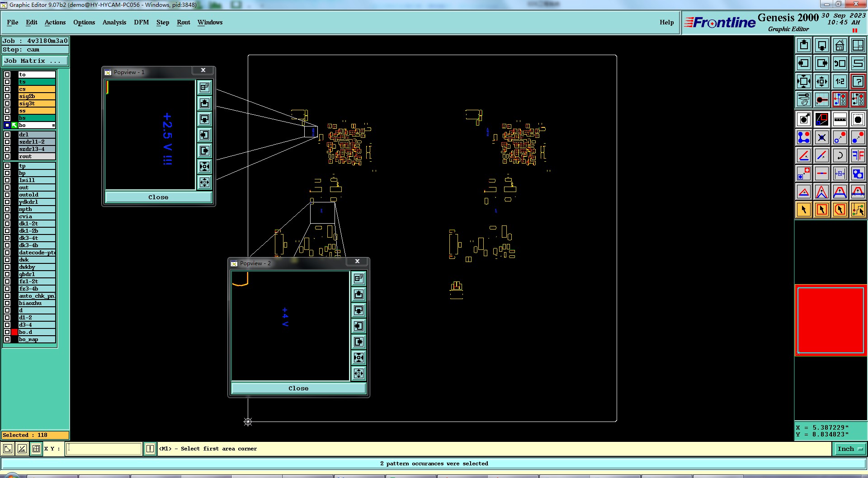The width and height of the screenshot is (868, 478).
Task: Click the Selected : 118 status field
Action: [x=35, y=435]
